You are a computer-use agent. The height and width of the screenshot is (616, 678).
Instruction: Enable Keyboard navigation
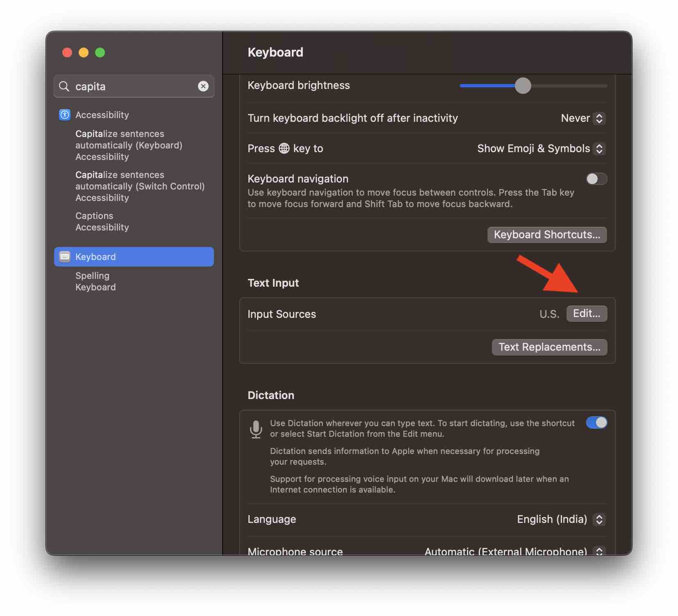click(x=596, y=179)
